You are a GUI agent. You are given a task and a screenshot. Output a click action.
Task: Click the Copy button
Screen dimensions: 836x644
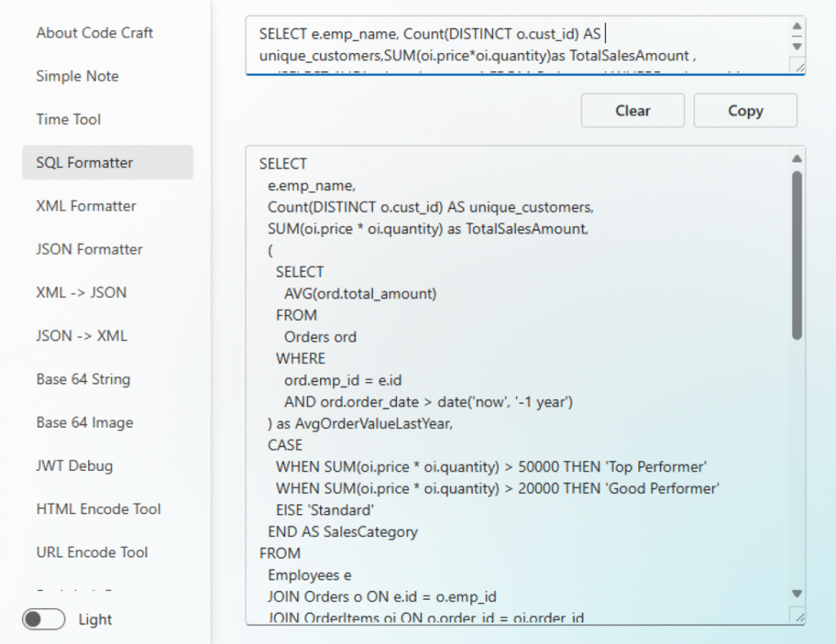point(745,110)
